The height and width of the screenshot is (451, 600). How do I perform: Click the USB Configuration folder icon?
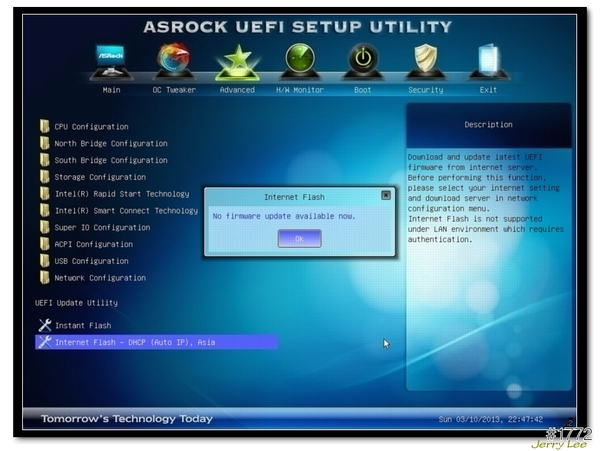[x=45, y=261]
